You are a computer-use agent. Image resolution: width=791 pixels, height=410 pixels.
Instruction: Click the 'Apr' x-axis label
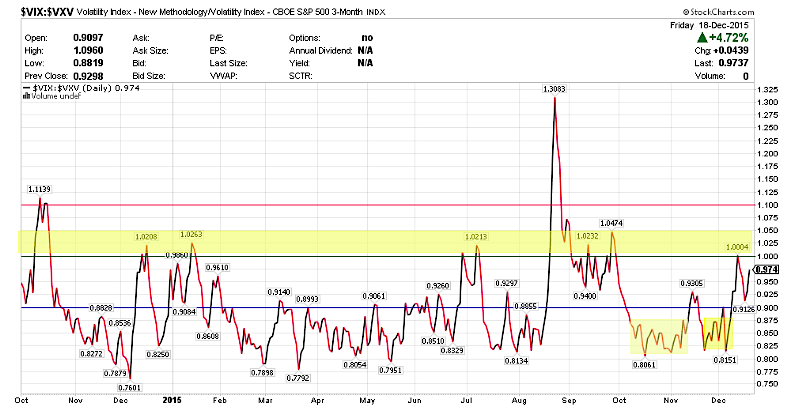(x=317, y=400)
